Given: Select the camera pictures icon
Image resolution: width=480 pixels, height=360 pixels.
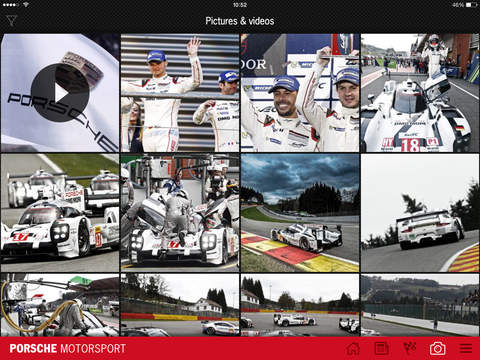Looking at the screenshot, I should [438, 349].
